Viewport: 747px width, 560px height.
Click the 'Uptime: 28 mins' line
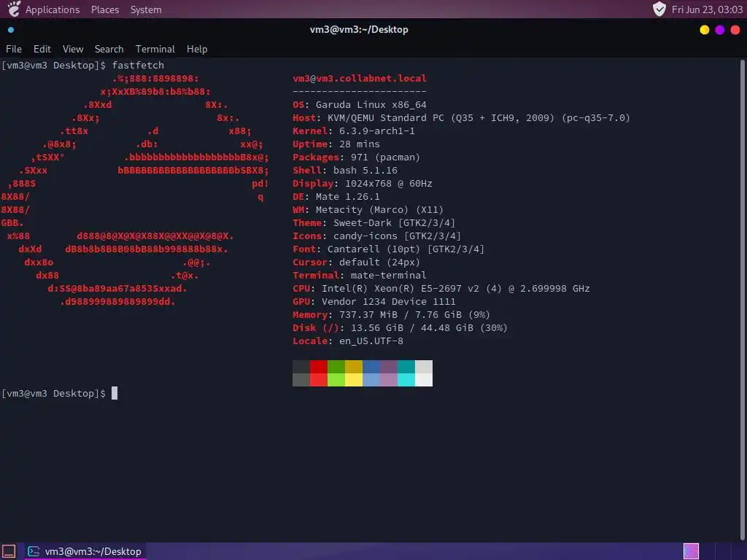336,144
